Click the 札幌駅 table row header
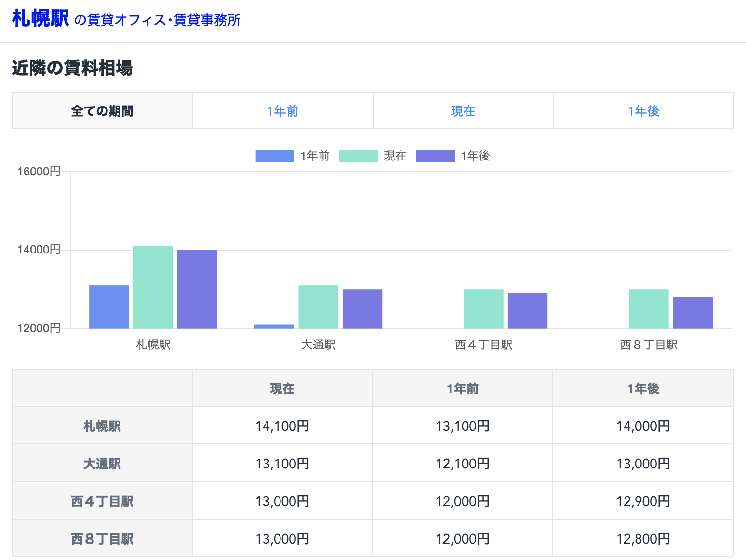The image size is (746, 560). click(102, 426)
